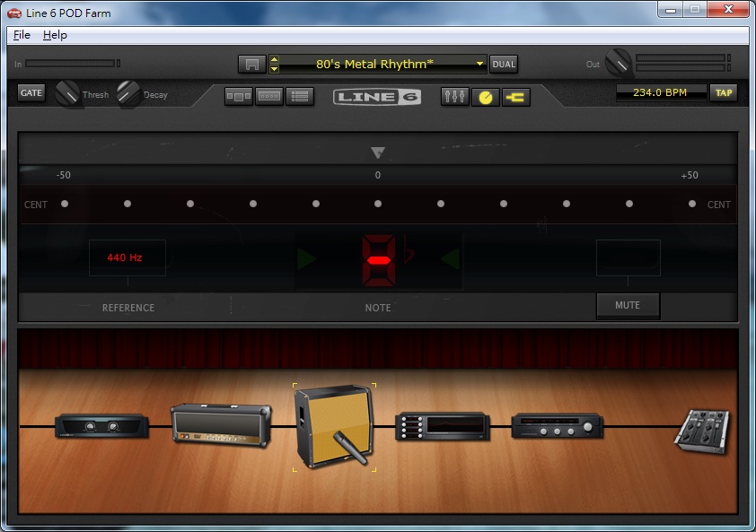Click the gate Thresh knob
The width and height of the screenshot is (756, 532).
(x=67, y=93)
